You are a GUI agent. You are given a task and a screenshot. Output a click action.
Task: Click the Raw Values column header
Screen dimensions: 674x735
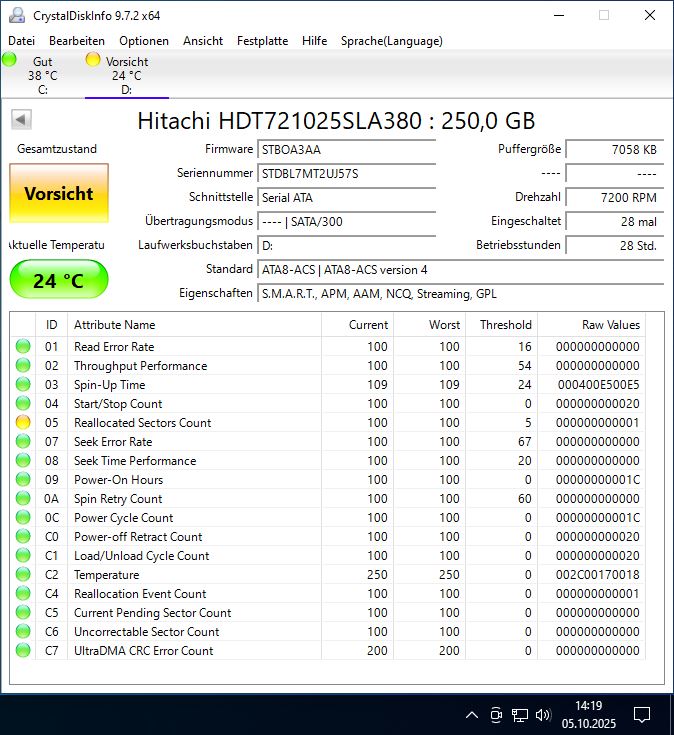coord(592,324)
